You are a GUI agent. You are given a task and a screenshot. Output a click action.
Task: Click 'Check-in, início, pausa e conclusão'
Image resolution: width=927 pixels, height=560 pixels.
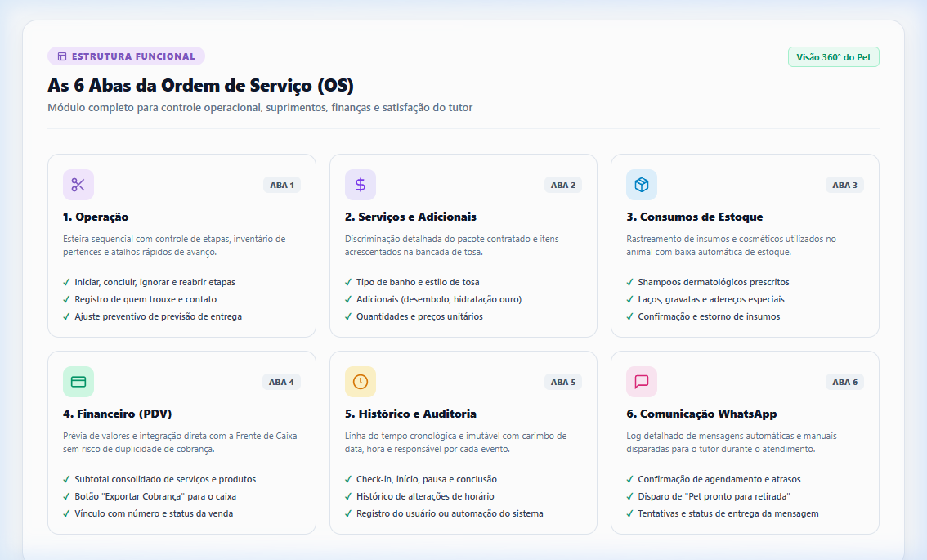[x=426, y=480]
